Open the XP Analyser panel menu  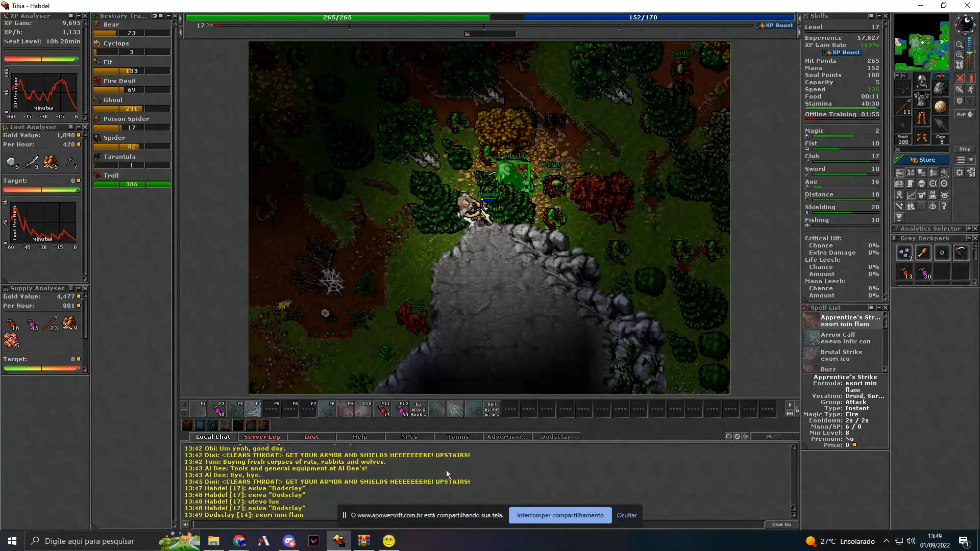[x=70, y=16]
